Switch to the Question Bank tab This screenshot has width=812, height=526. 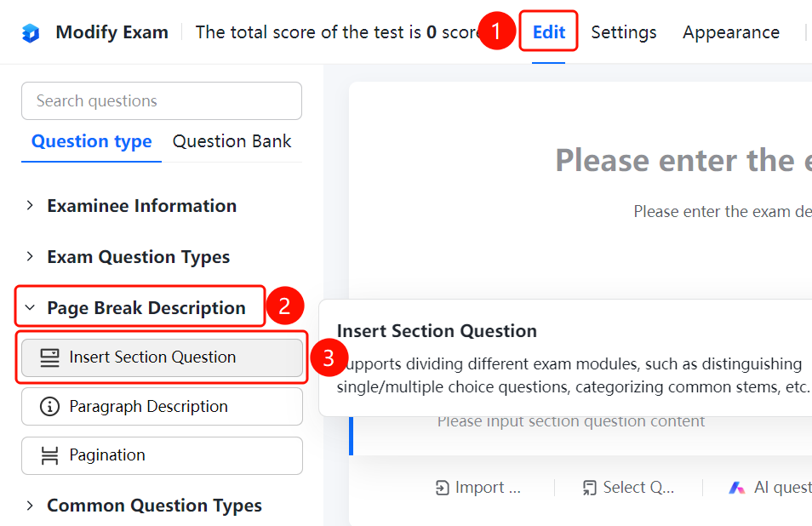pos(232,141)
